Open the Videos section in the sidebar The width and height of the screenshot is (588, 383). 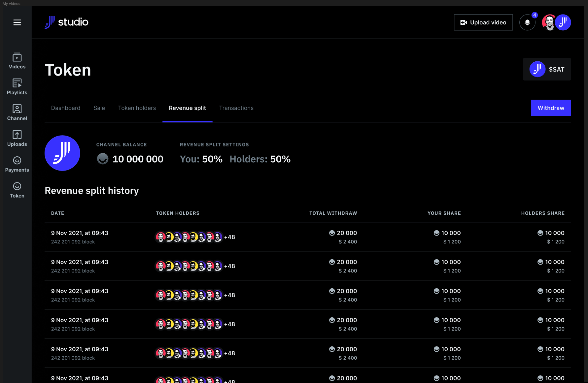click(17, 60)
